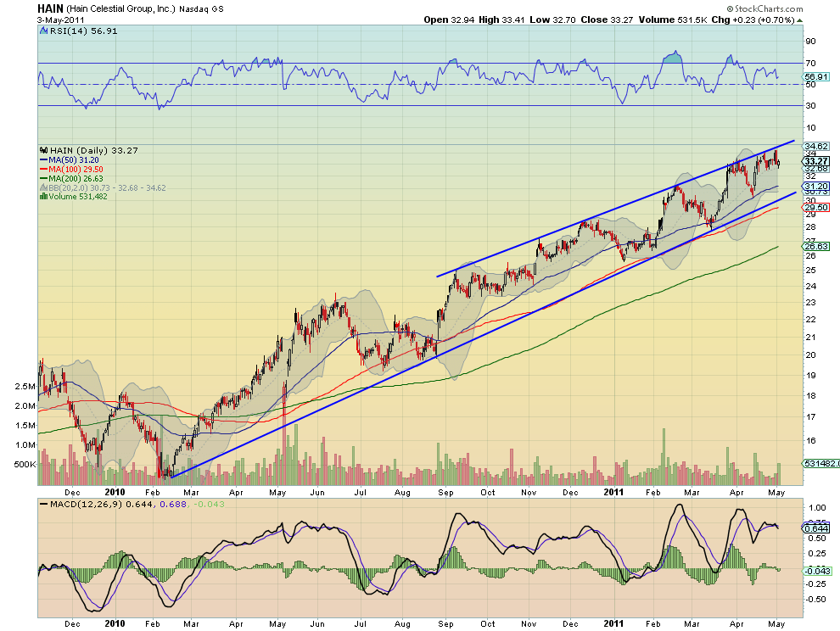Click the blue MA(50) legend line swatch
Viewport: 840px width, 631px height.
[x=44, y=160]
